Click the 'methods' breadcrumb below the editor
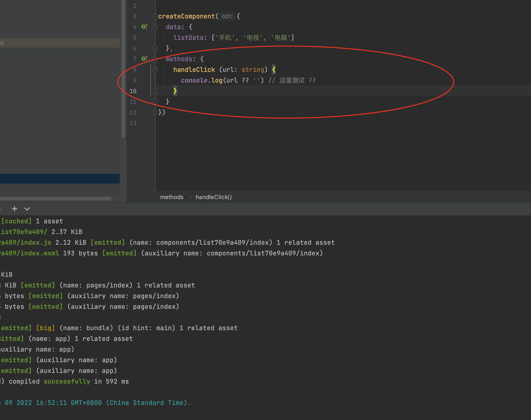The image size is (531, 420). coord(172,197)
